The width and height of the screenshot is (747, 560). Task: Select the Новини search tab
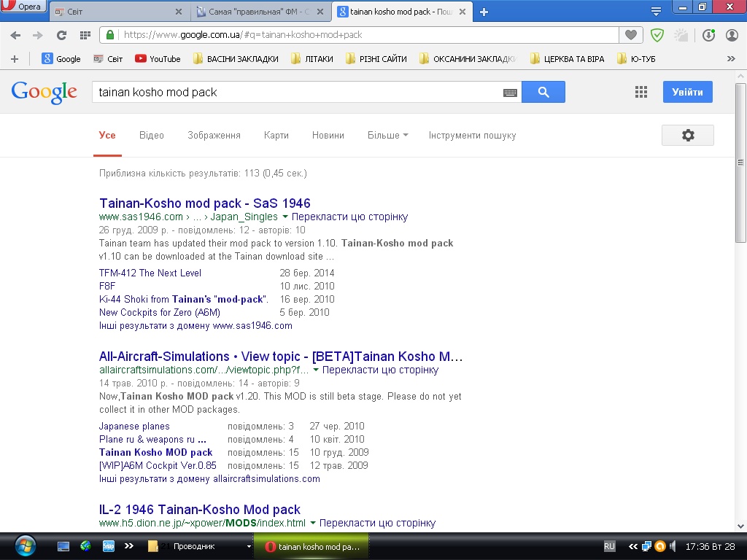[328, 135]
